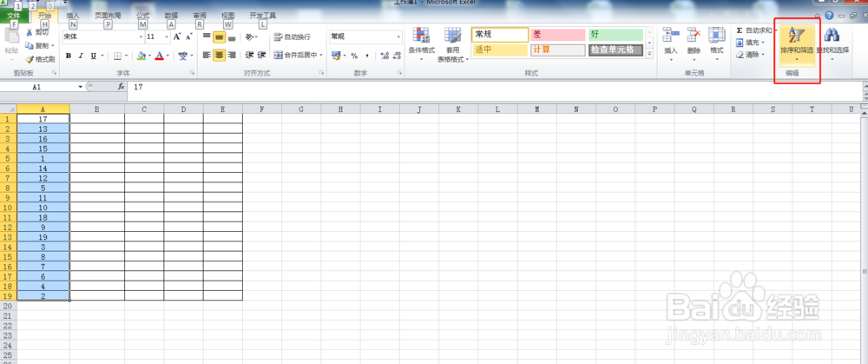868x364 pixels.
Task: Apply the 好 (Good) cell style
Action: pyautogui.click(x=615, y=35)
